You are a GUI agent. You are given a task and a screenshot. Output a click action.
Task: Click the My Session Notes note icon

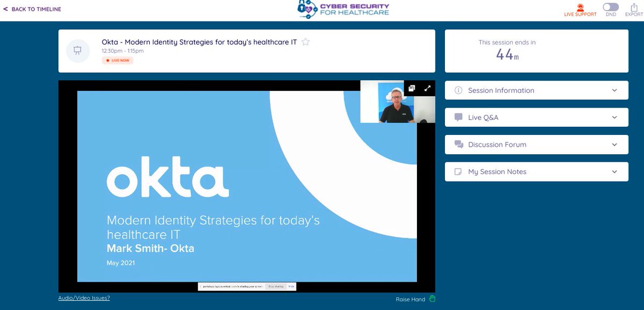[x=458, y=172]
